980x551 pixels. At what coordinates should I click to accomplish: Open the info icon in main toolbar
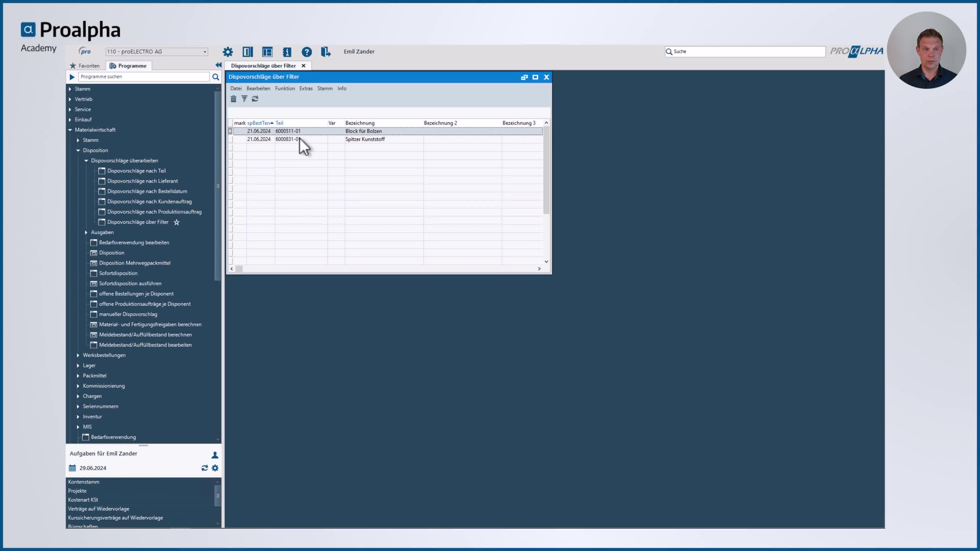pyautogui.click(x=287, y=52)
